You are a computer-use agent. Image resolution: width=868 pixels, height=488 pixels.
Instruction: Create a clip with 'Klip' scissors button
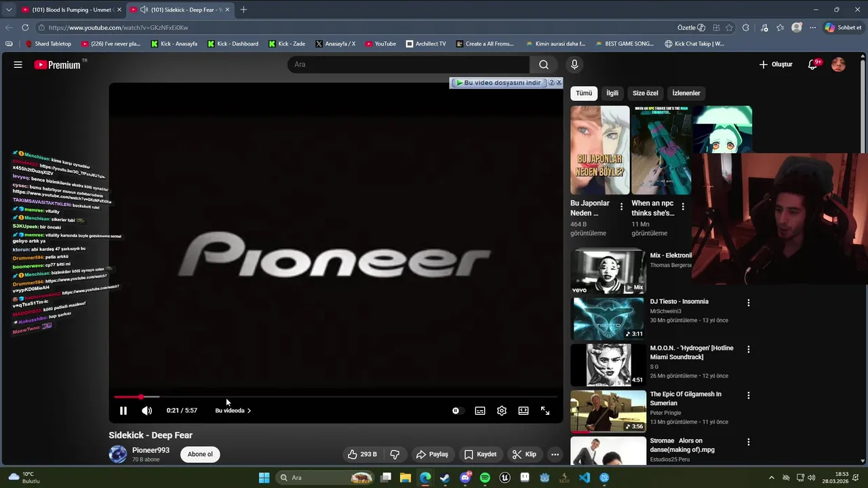[524, 454]
